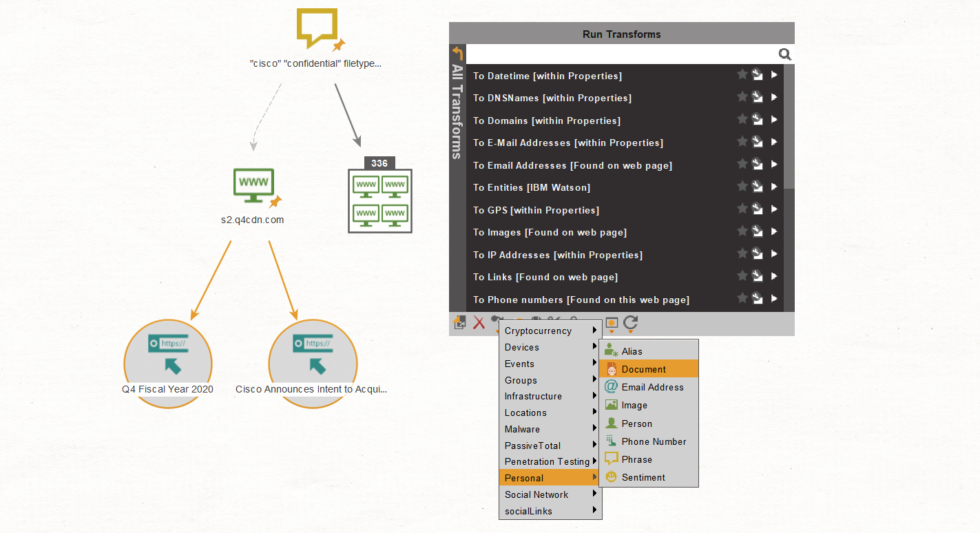The width and height of the screenshot is (980, 533).
Task: Open settings icon for To Datetime transform
Action: (x=758, y=75)
